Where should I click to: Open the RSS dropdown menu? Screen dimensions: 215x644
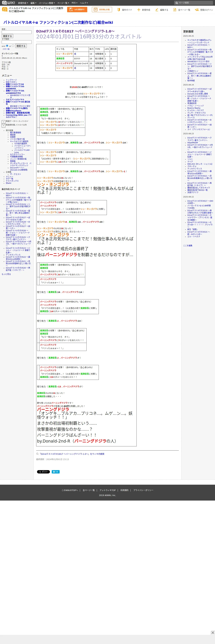coord(74,3)
